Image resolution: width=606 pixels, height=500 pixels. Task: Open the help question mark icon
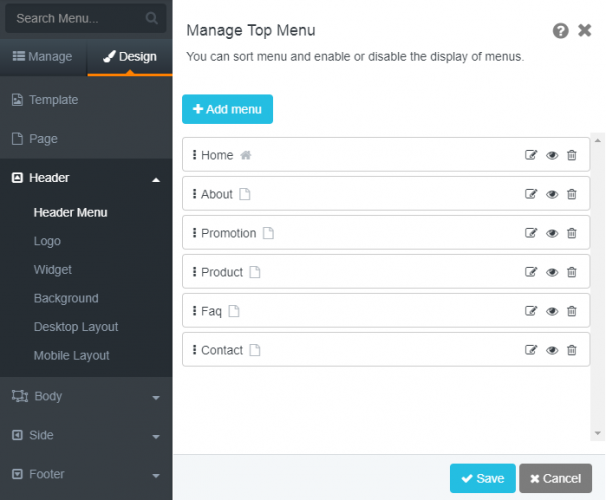click(561, 31)
